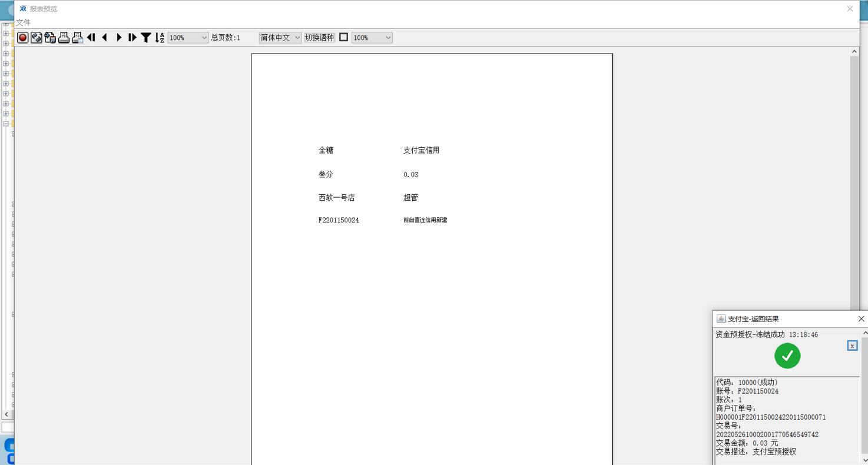This screenshot has height=465, width=868.
Task: Click the text 叁分 in the report
Action: point(326,175)
